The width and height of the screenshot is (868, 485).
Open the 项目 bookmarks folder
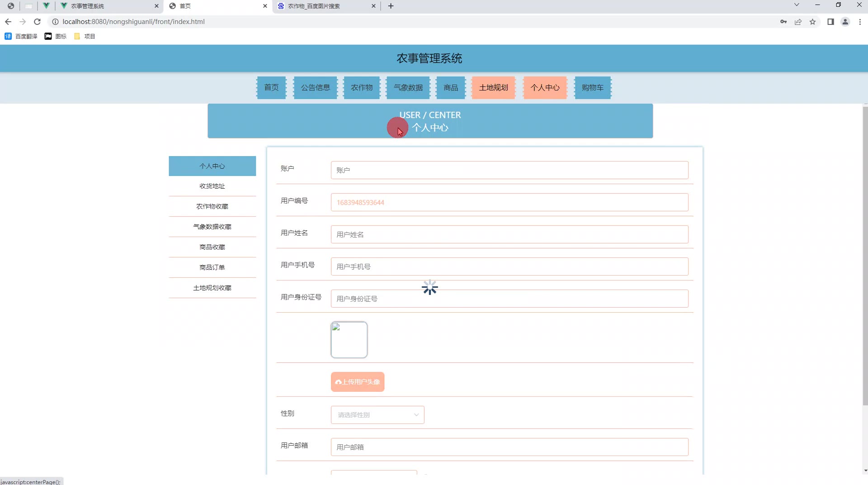pos(85,36)
